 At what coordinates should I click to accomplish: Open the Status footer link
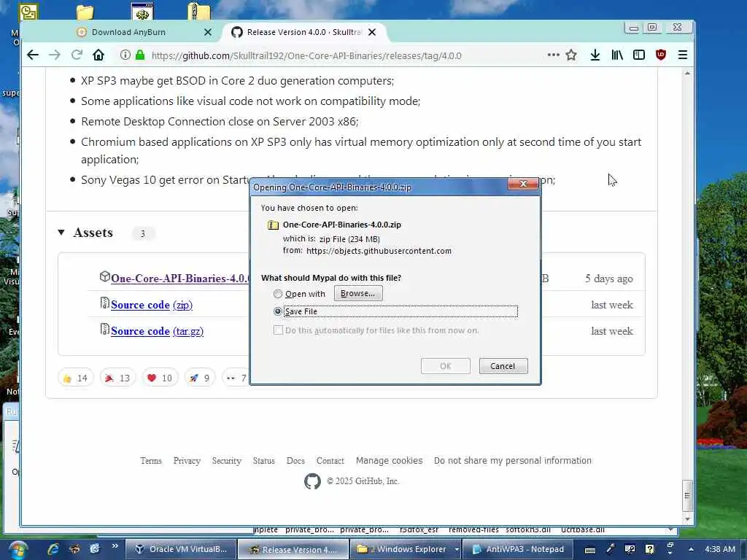click(x=263, y=461)
